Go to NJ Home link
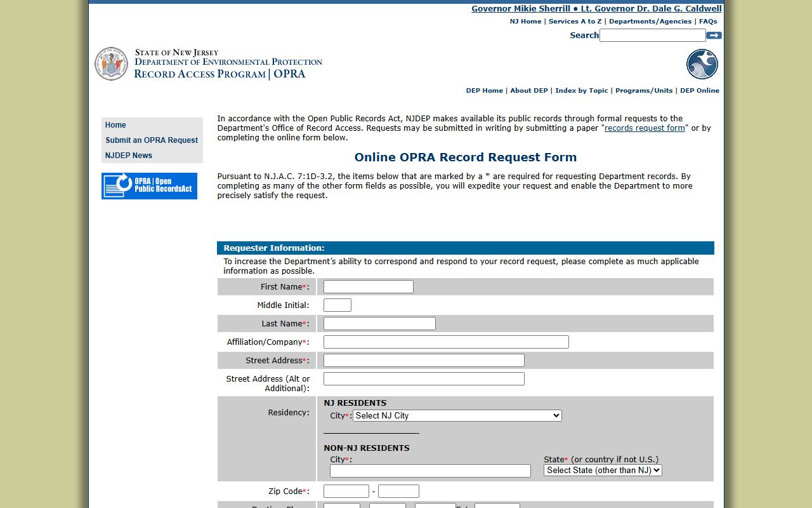The width and height of the screenshot is (812, 508). [526, 22]
